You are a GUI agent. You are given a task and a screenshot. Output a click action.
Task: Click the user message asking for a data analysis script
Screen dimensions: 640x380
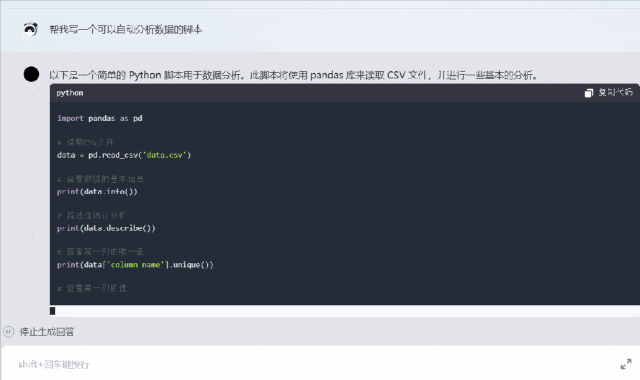point(126,29)
